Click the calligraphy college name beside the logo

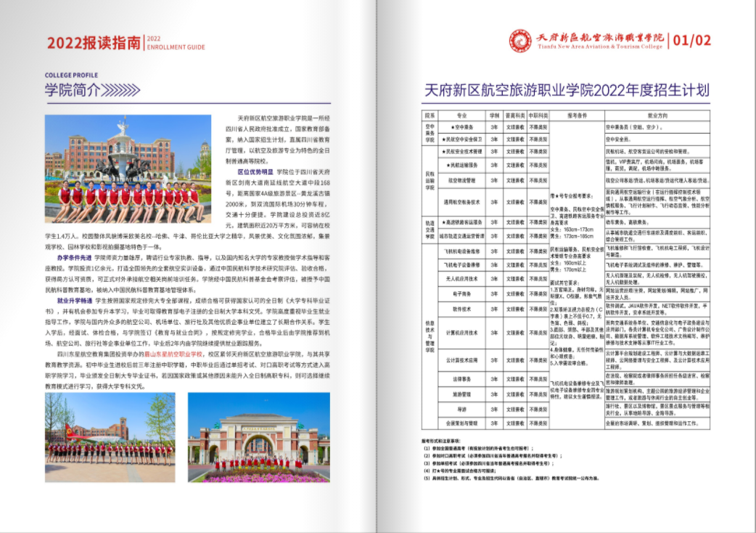600,38
